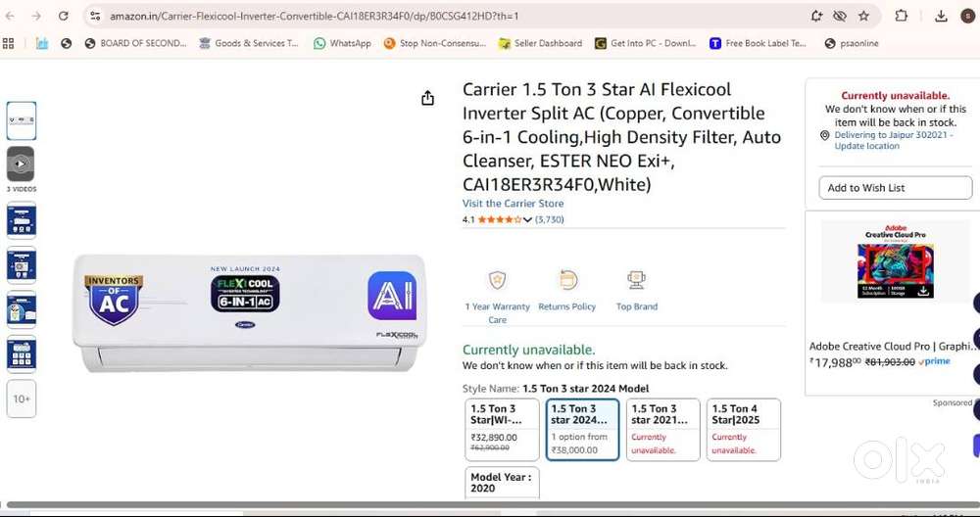Play the product video thumbnail
Screen dimensions: 980x517
pos(21,164)
